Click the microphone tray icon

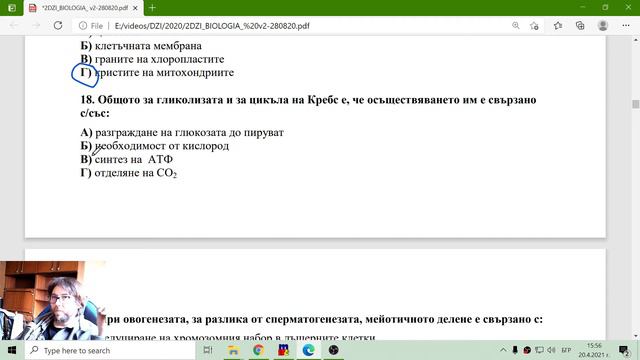[x=515, y=350]
